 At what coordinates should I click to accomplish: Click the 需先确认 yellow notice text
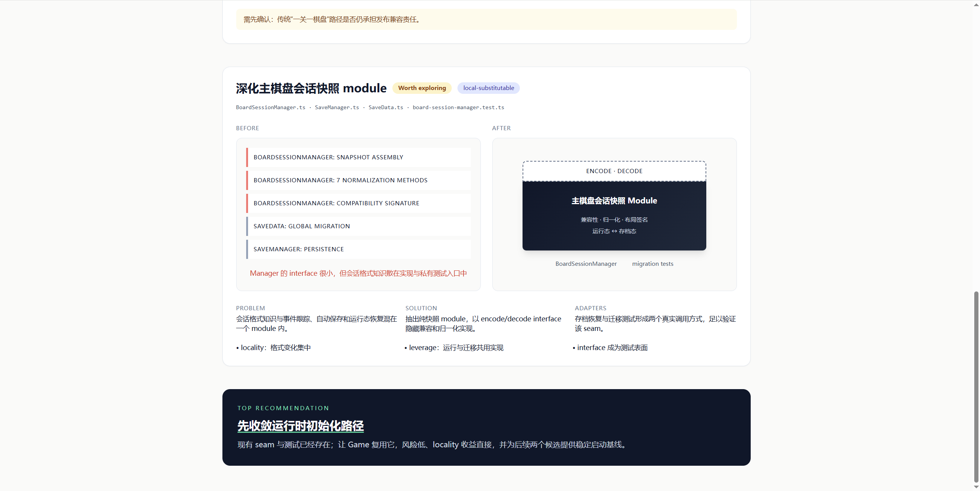point(332,20)
